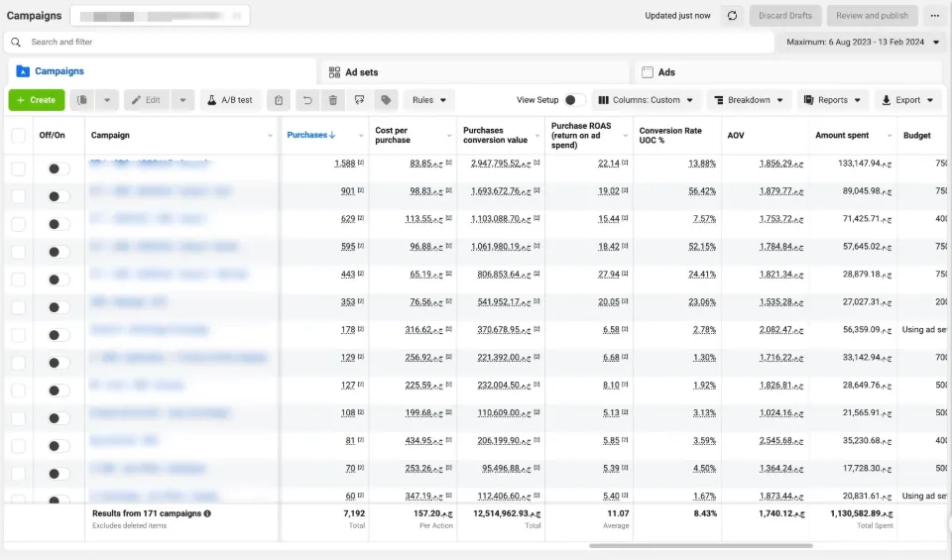The image size is (952, 560).
Task: Expand the arrow next to the Edit button
Action: click(182, 100)
